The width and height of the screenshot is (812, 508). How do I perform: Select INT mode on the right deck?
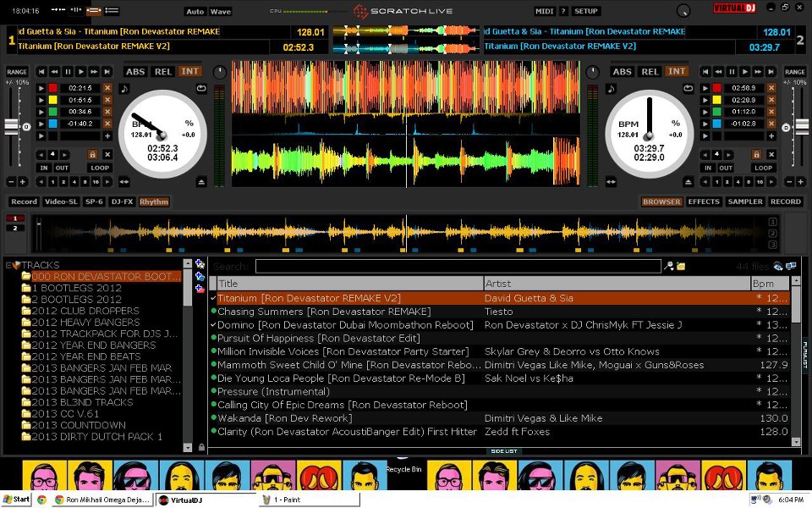[677, 71]
